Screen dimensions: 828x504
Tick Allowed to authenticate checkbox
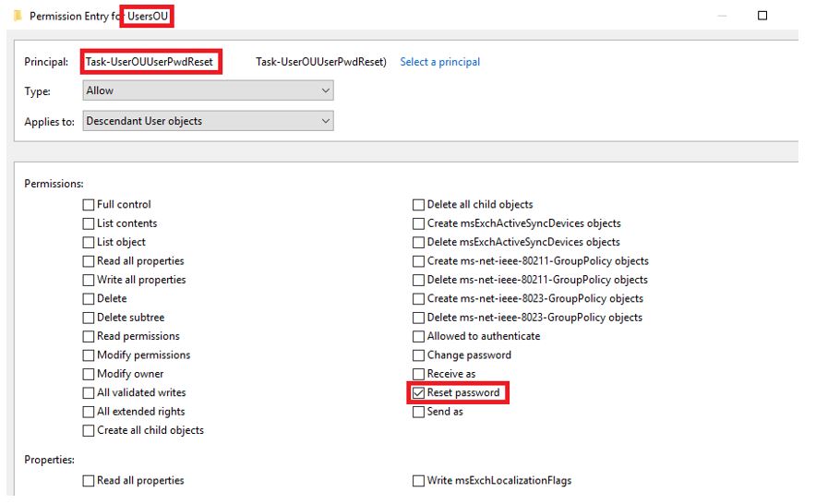[x=418, y=336]
